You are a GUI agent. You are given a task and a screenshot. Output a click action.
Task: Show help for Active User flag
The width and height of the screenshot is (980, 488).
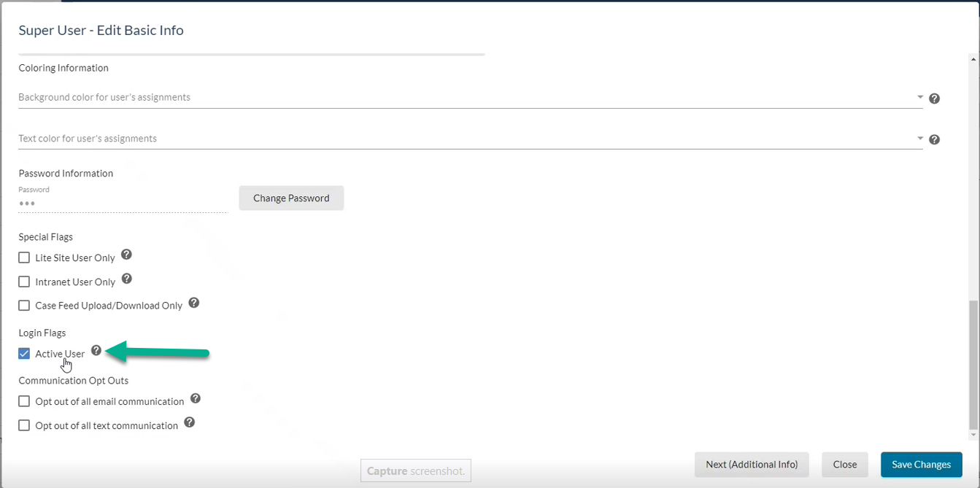[x=96, y=351]
